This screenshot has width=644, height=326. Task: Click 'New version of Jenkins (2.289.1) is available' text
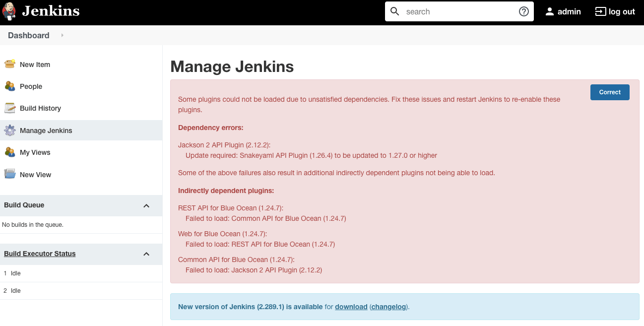pyautogui.click(x=251, y=307)
